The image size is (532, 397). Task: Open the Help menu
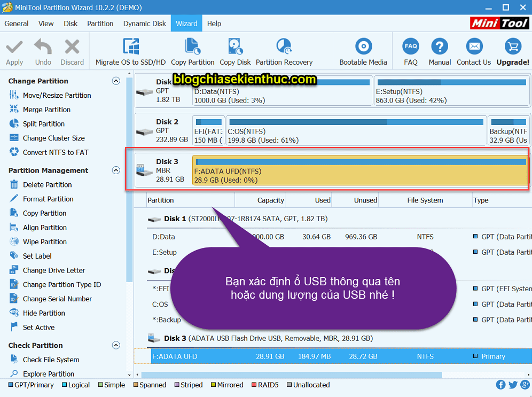(214, 24)
